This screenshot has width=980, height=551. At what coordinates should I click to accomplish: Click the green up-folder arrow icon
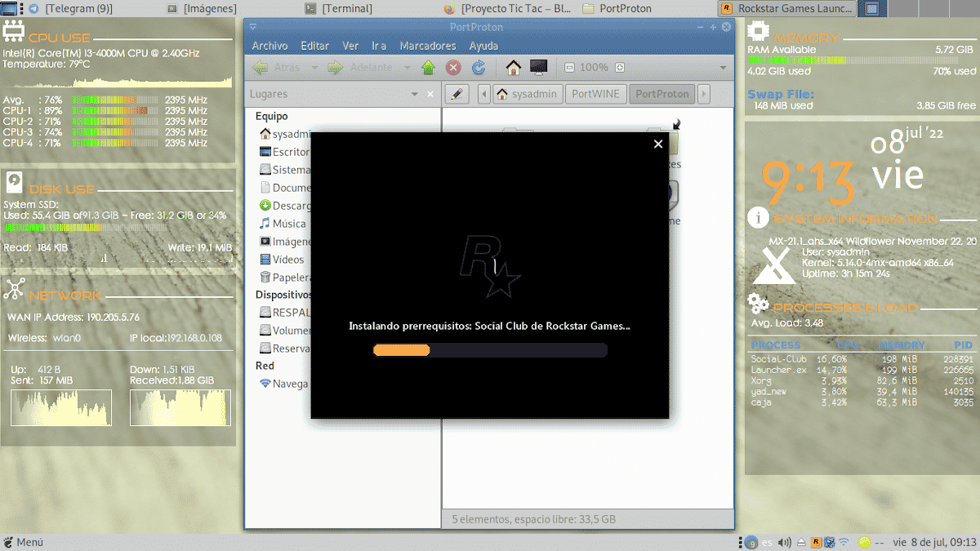pyautogui.click(x=428, y=68)
